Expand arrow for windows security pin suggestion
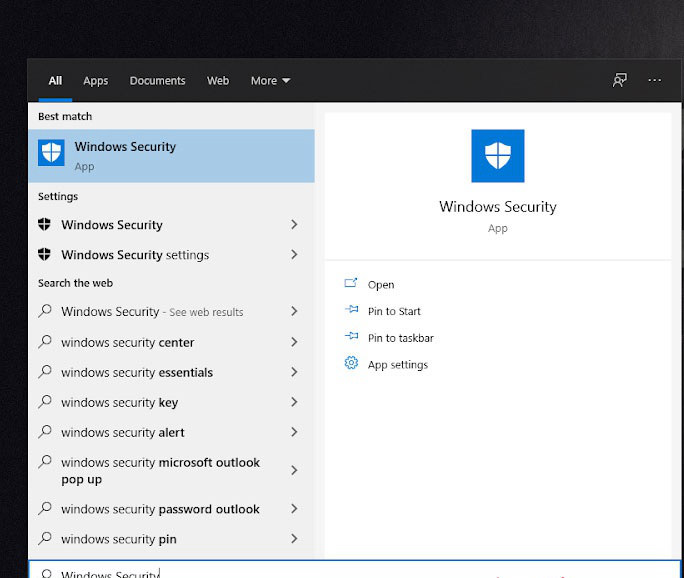 pos(294,539)
